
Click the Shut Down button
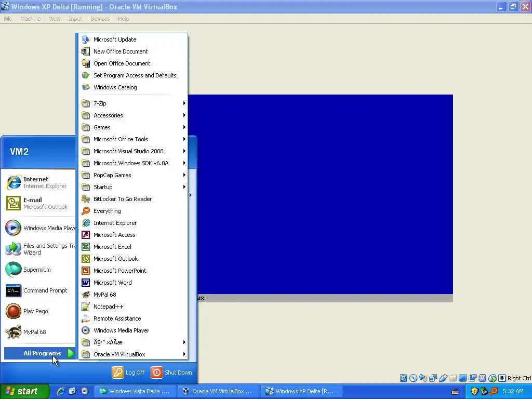tap(171, 373)
